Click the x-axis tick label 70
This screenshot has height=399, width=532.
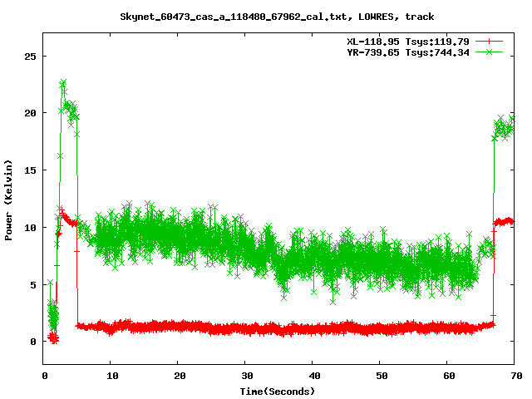click(516, 376)
